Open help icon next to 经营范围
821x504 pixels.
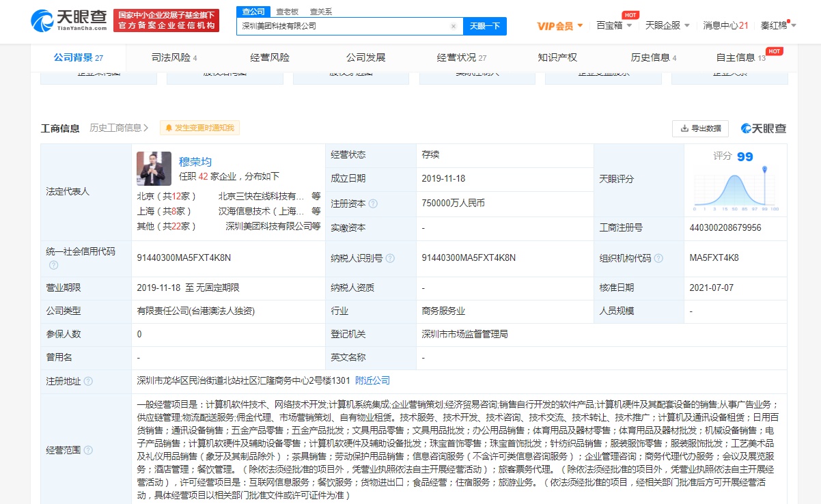pos(88,450)
